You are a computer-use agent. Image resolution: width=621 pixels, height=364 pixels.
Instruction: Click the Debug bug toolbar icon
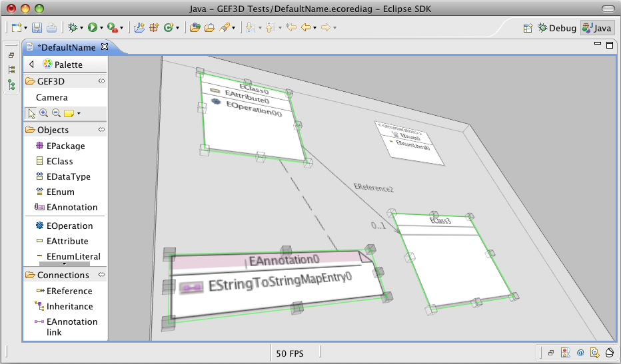tap(73, 27)
